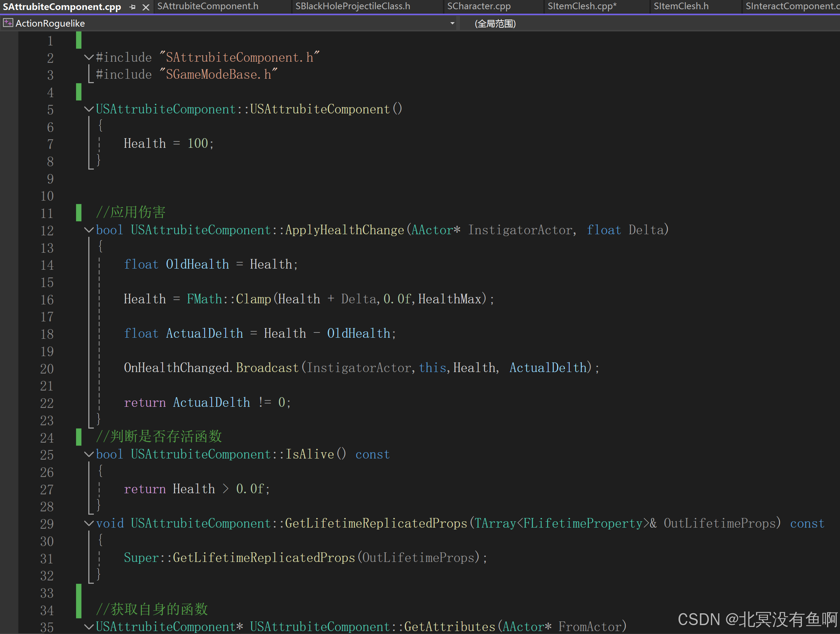The width and height of the screenshot is (840, 634).
Task: Collapse the IsAlive function
Action: pos(89,454)
